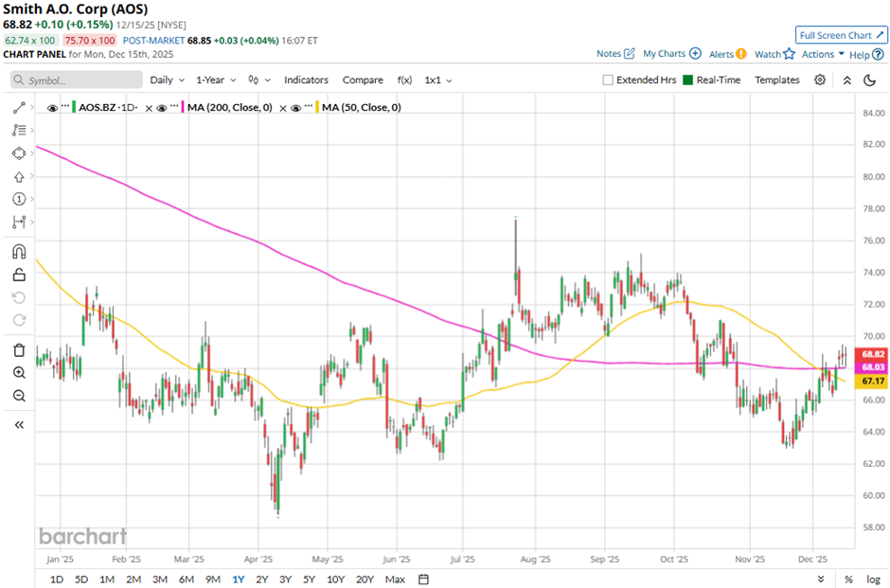Viewport: 890px width, 588px height.
Task: Select the magnet snap tool
Action: click(19, 252)
